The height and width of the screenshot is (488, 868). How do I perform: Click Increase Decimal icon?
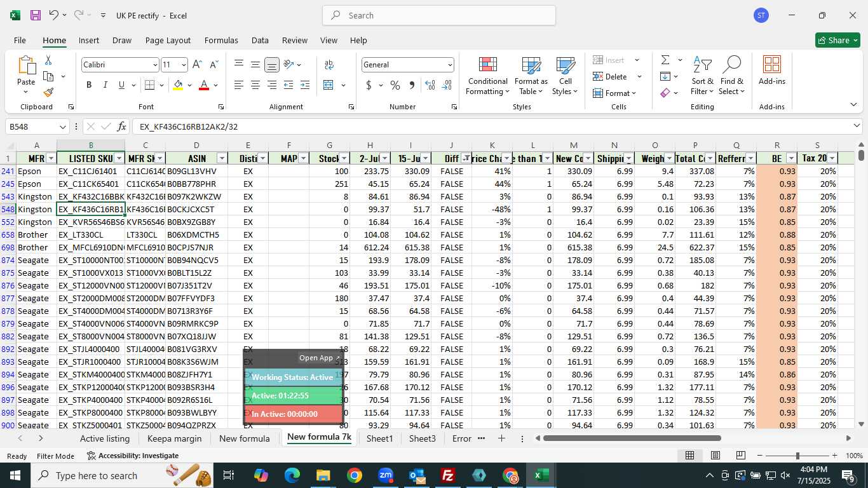[x=430, y=85]
